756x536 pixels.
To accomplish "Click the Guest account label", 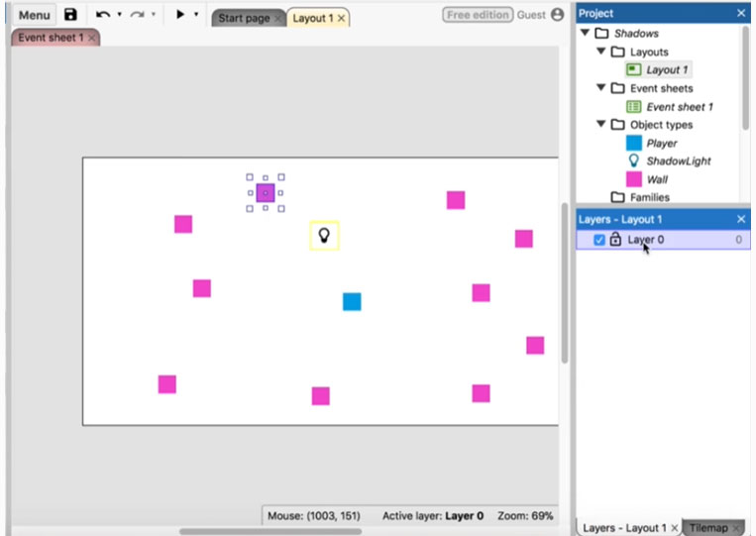I will 531,15.
